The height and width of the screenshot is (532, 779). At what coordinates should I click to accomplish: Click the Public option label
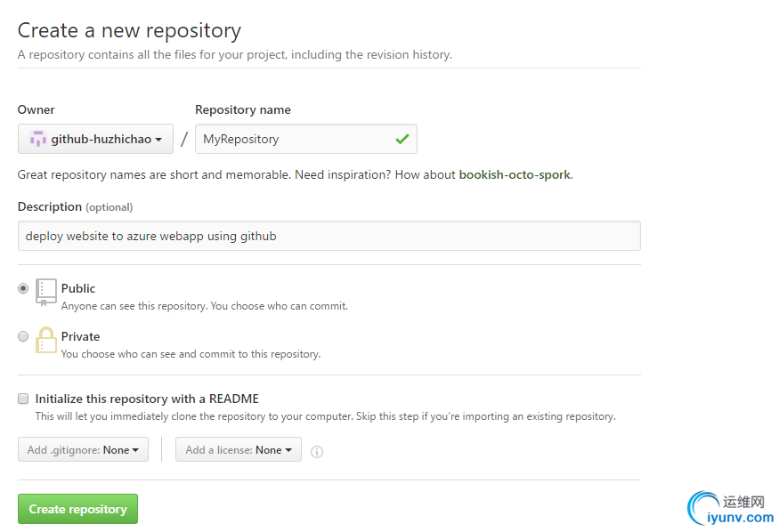coord(78,288)
